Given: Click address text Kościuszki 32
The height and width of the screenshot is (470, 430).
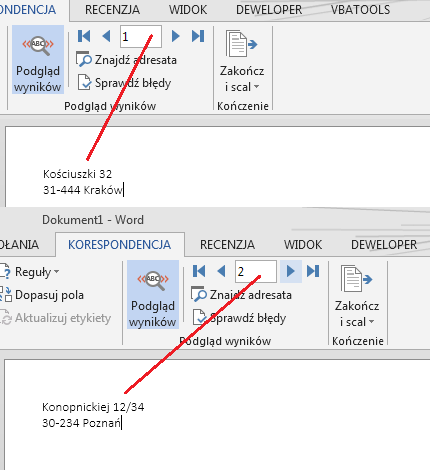Looking at the screenshot, I should point(77,174).
